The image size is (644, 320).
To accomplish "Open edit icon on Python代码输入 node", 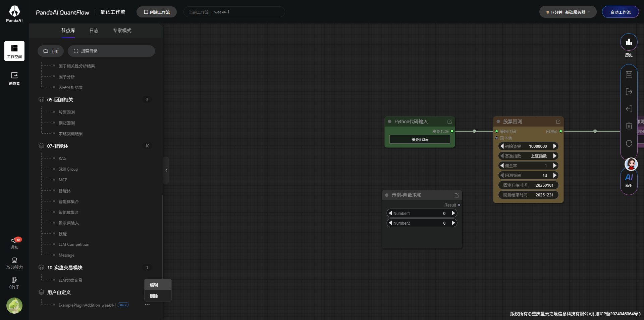I will click(x=449, y=122).
